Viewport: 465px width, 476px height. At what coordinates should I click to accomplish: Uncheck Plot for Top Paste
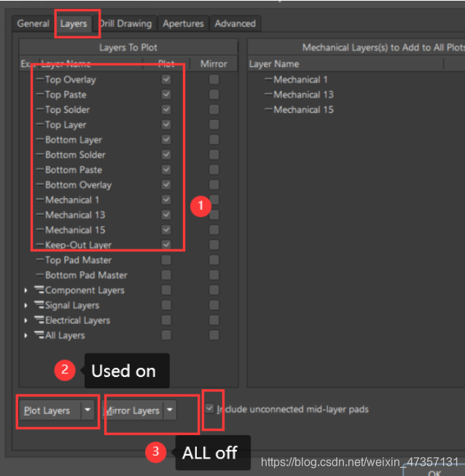(x=166, y=95)
